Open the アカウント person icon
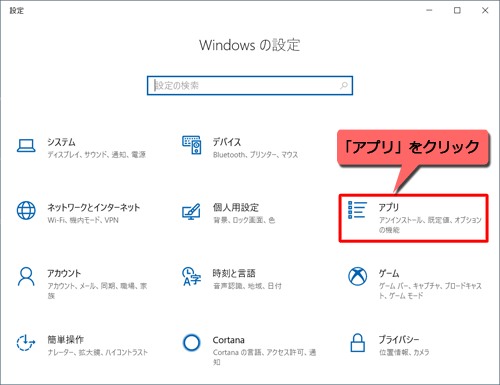The image size is (500, 385). (x=26, y=276)
